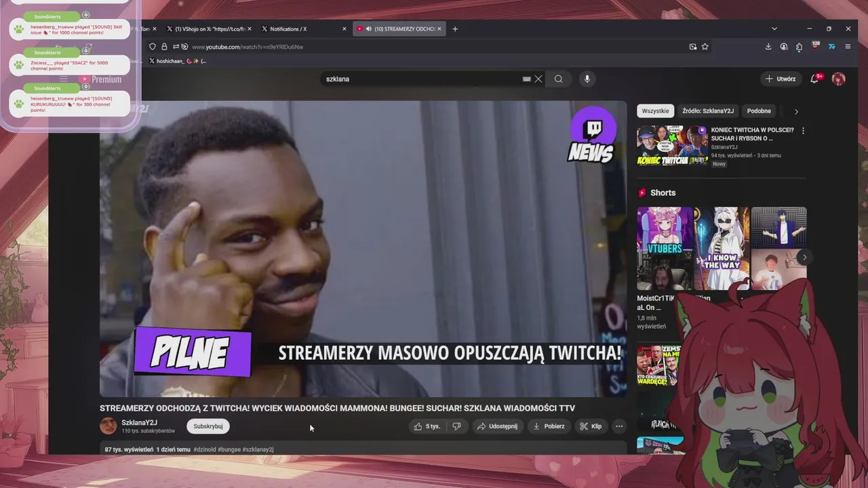This screenshot has width=868, height=488.
Task: Open the KONIEC TWITCHA W POLSCE title link
Action: point(752,134)
